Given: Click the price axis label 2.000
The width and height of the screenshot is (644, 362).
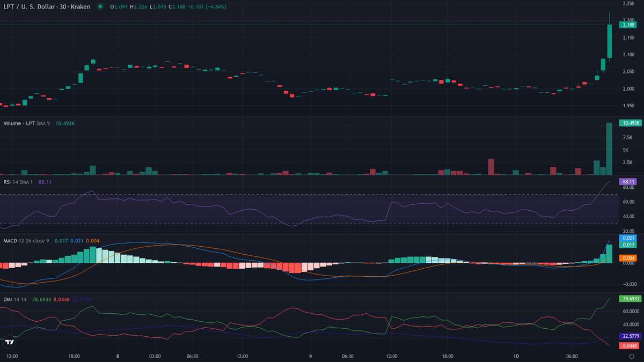Looking at the screenshot, I should [x=629, y=89].
